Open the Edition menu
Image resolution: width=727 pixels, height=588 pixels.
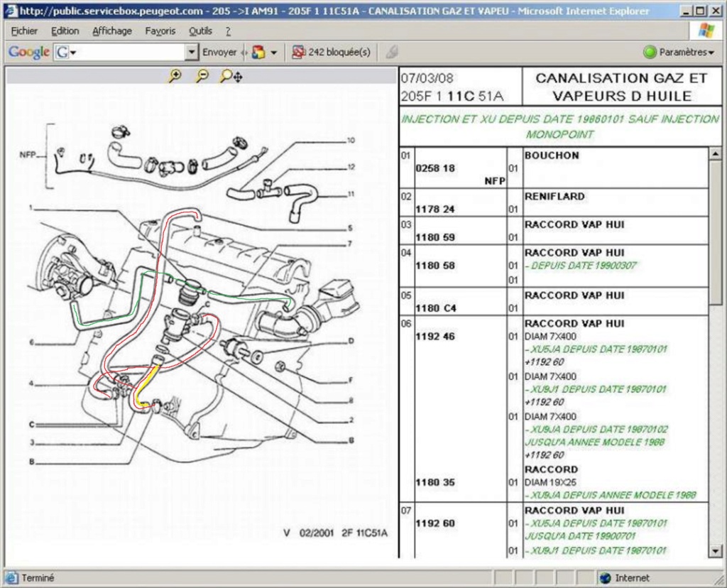(65, 31)
